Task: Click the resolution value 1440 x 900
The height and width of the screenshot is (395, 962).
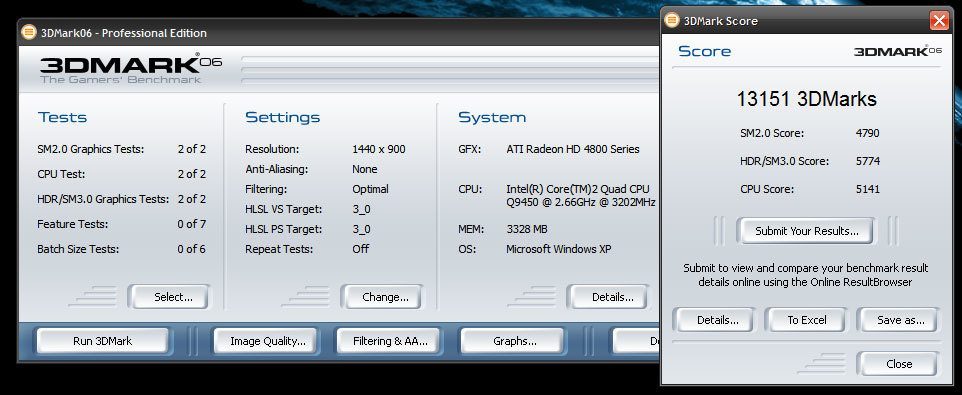Action: 379,149
